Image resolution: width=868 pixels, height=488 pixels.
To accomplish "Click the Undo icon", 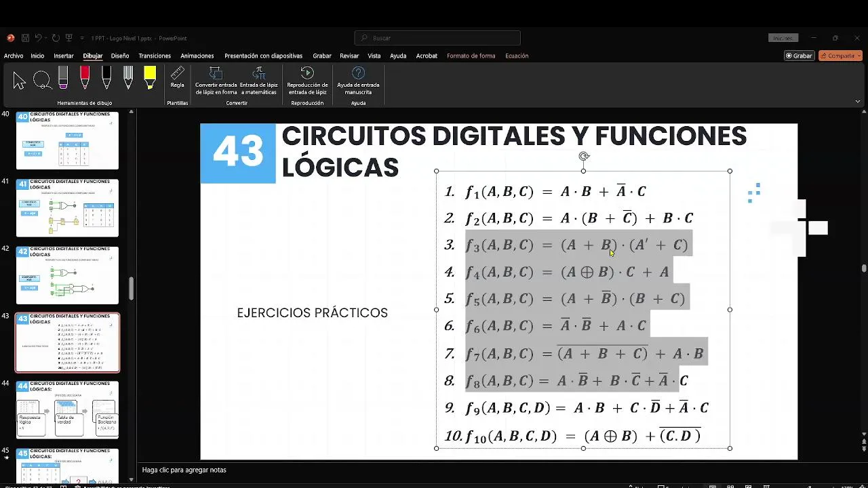I will pos(39,38).
